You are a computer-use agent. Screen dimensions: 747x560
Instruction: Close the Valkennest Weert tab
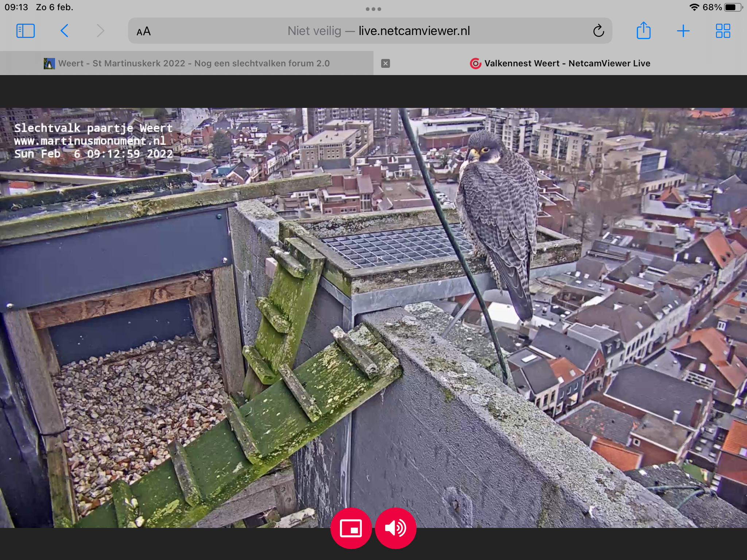pyautogui.click(x=386, y=63)
